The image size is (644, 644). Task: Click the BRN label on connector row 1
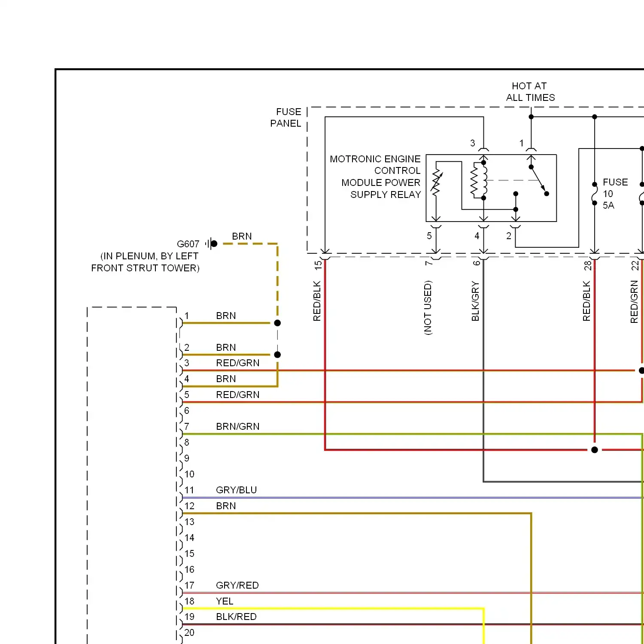226,316
